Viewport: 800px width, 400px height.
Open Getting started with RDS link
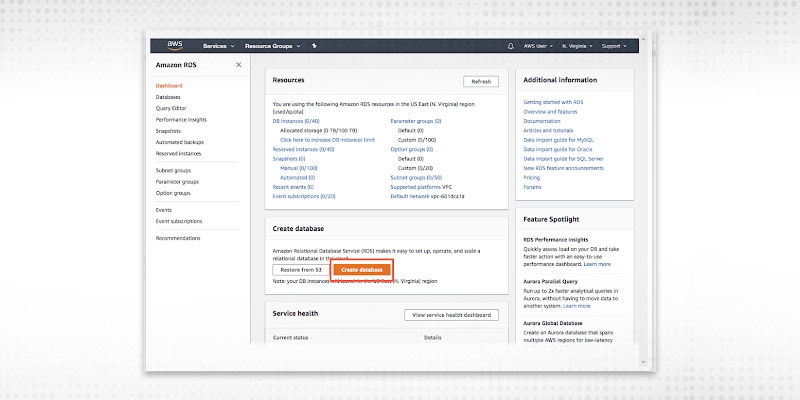(553, 102)
